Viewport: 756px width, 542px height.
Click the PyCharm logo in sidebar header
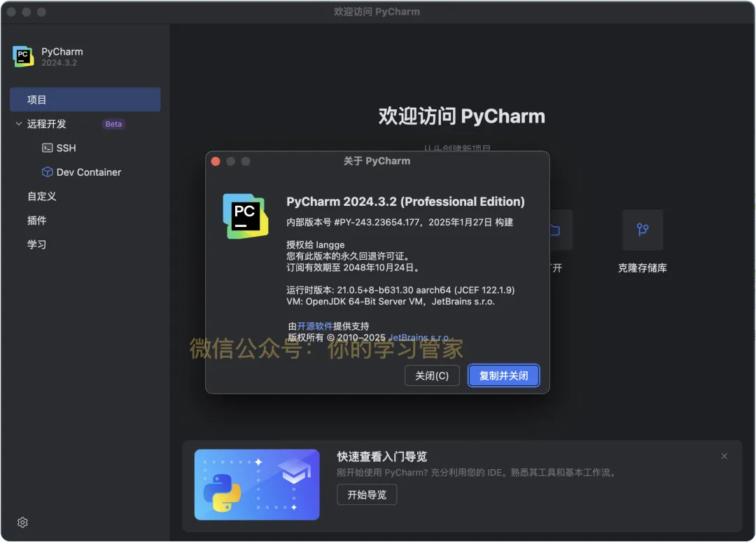click(x=23, y=57)
